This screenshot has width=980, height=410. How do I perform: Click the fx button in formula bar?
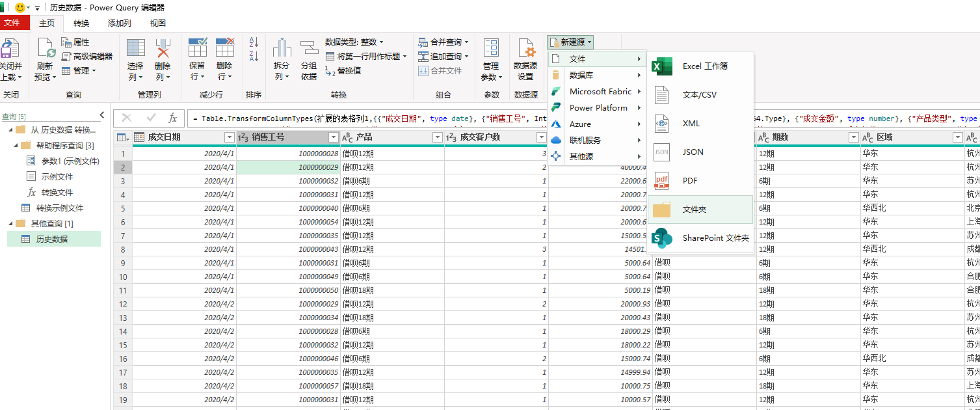[x=172, y=118]
